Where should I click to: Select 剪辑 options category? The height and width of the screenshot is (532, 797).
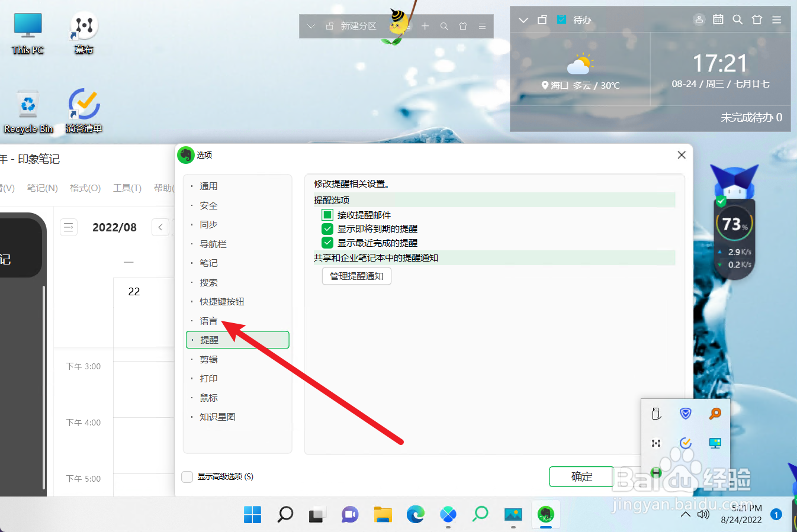(x=237, y=359)
